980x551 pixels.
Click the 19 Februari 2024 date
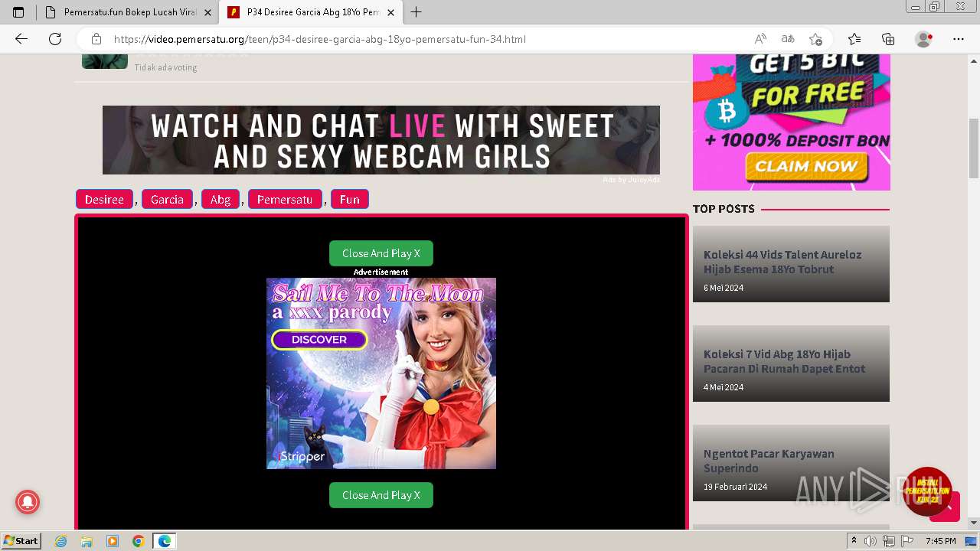pyautogui.click(x=735, y=487)
